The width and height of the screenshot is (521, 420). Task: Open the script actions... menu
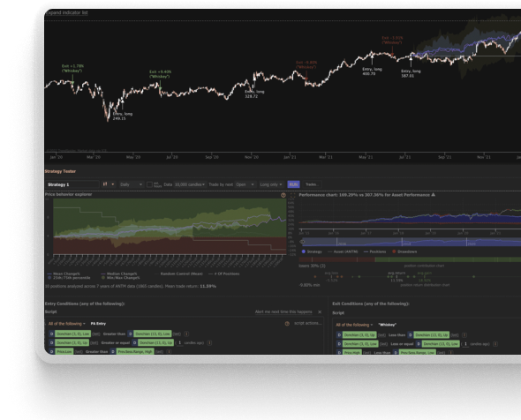[308, 323]
